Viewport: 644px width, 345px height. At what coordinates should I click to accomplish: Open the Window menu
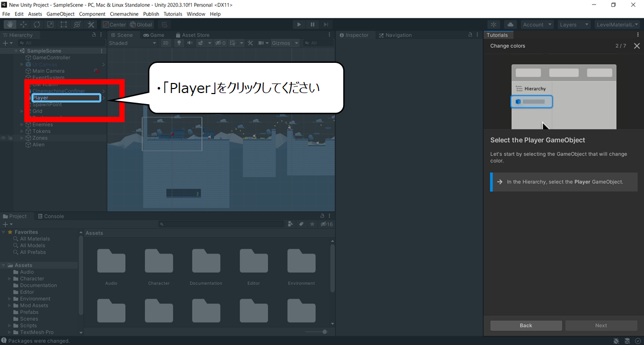coord(196,14)
